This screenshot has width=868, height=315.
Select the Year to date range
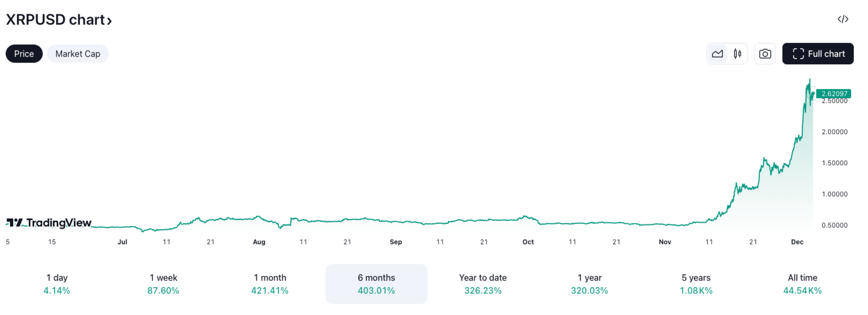coord(483,284)
